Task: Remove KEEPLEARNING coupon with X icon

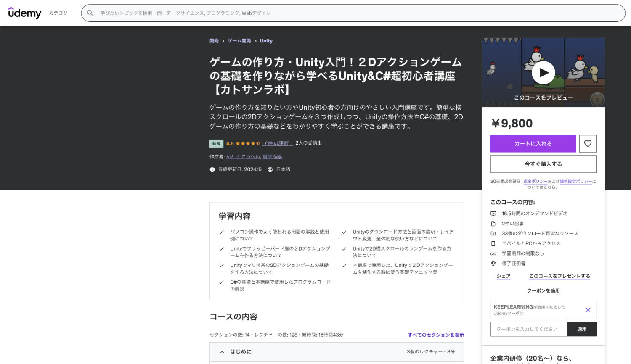Action: click(x=588, y=310)
